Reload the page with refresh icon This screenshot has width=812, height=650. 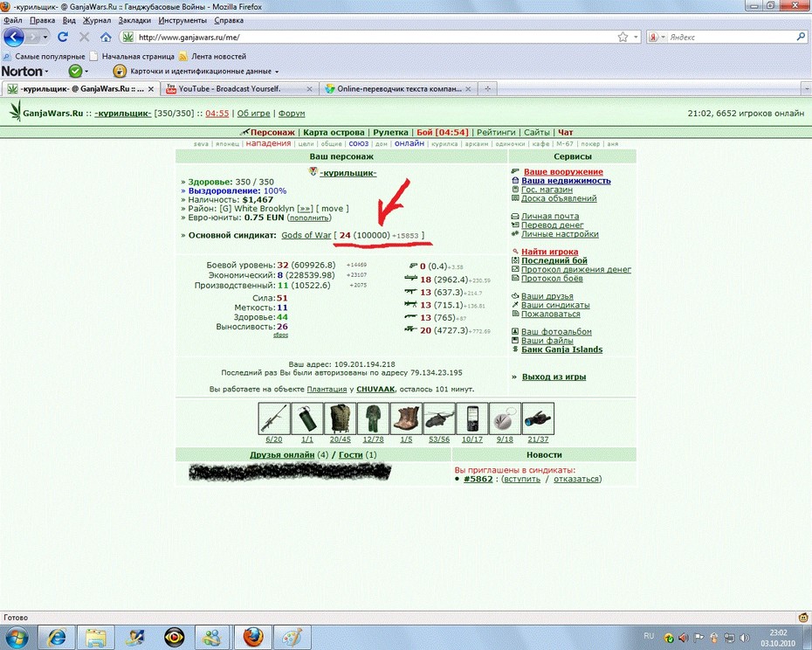click(63, 37)
